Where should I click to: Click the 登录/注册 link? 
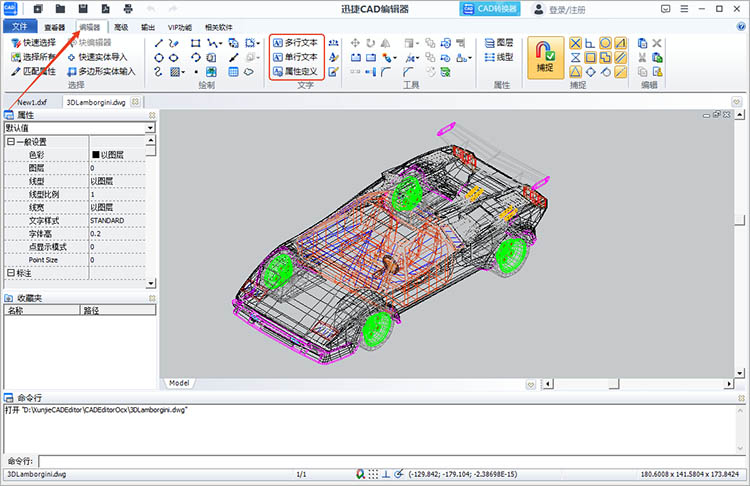coord(567,10)
